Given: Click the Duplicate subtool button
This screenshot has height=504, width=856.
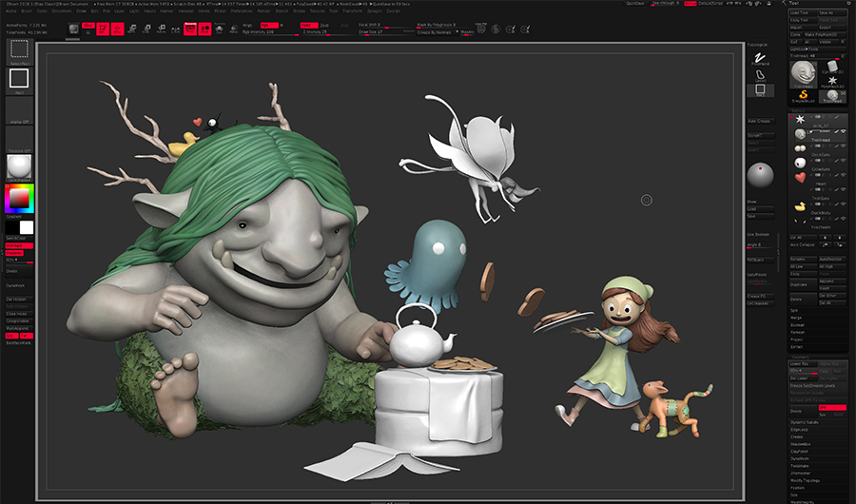Looking at the screenshot, I should [x=804, y=284].
